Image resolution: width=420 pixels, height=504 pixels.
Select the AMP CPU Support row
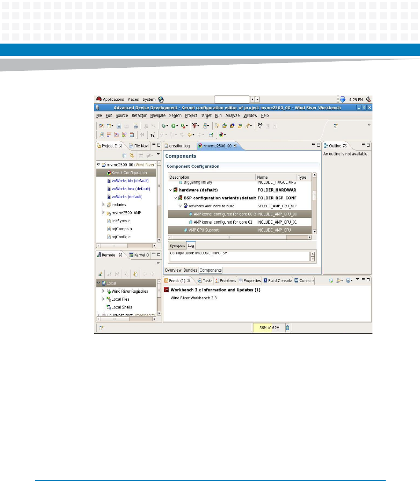[x=239, y=230]
